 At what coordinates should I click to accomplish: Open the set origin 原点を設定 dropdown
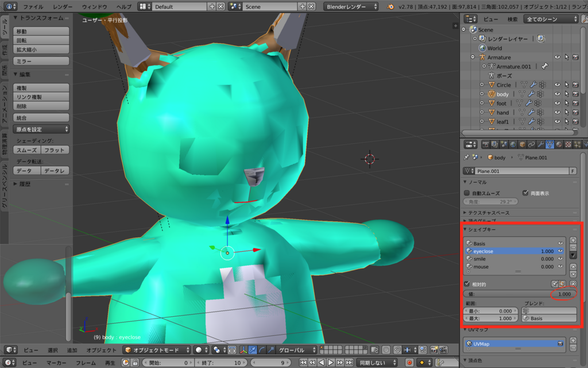tap(41, 129)
